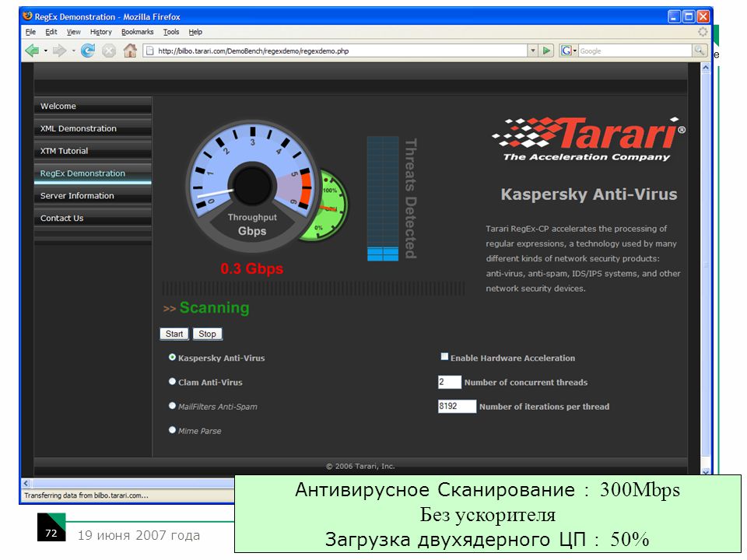This screenshot has width=747, height=560.
Task: Open XTM Tutorial sidebar link
Action: click(93, 151)
